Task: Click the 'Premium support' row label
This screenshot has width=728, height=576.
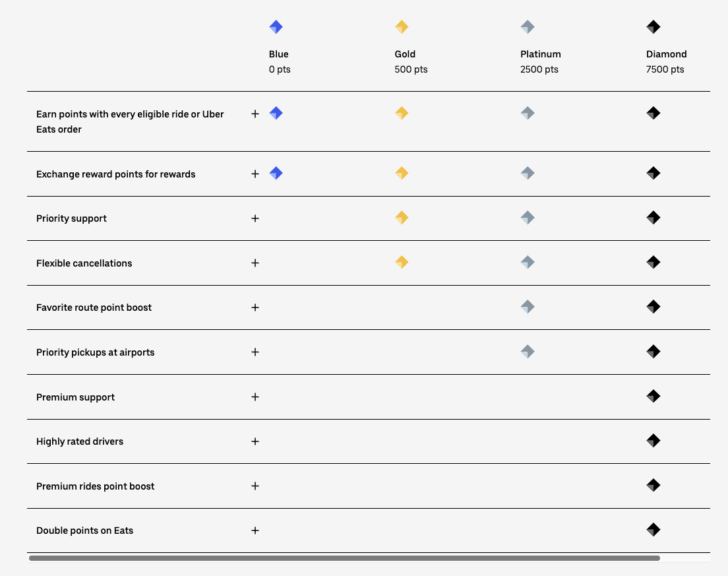Action: click(75, 397)
